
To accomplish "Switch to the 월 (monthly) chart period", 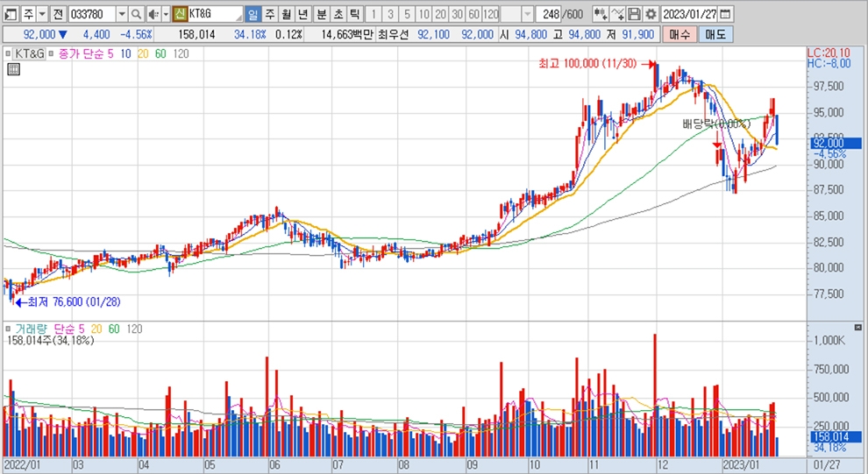I will (x=286, y=14).
